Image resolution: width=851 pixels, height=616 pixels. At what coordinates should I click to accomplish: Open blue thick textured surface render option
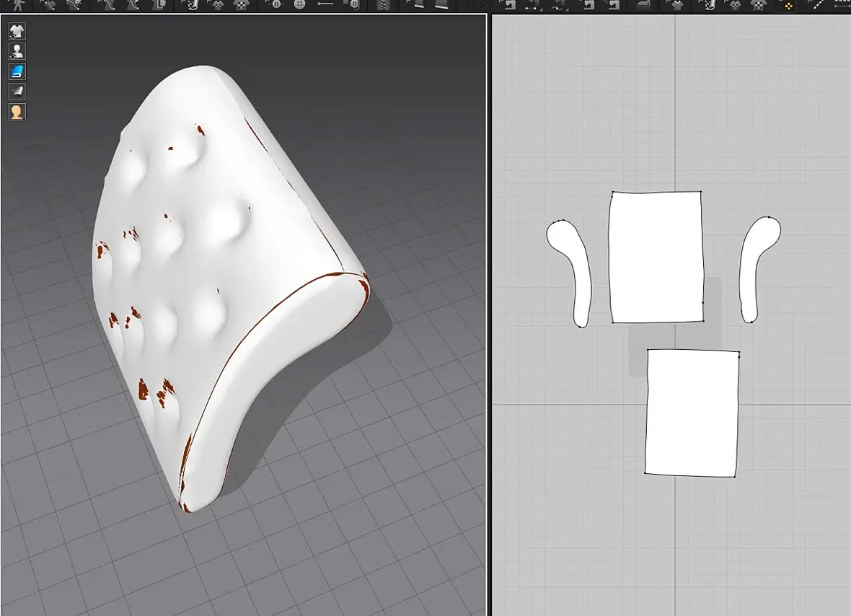point(17,71)
